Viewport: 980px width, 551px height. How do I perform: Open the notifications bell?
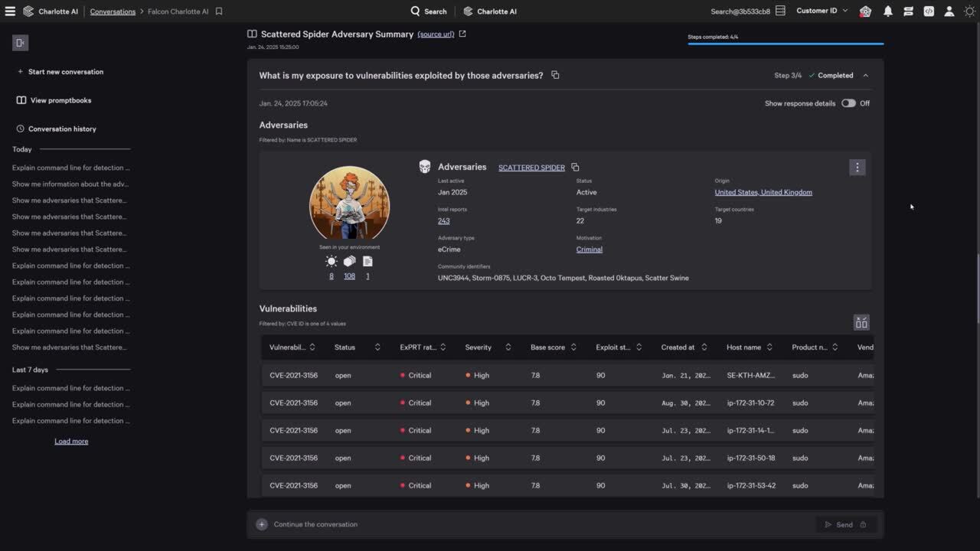point(887,11)
